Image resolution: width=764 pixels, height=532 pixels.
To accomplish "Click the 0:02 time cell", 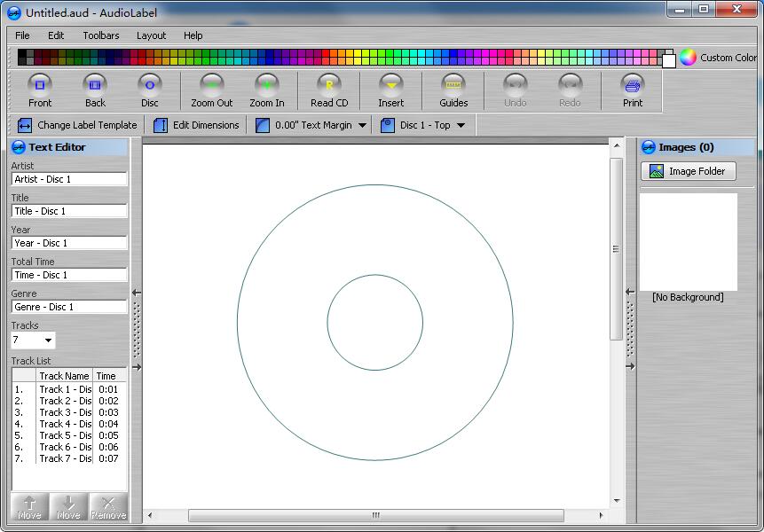I will click(108, 401).
